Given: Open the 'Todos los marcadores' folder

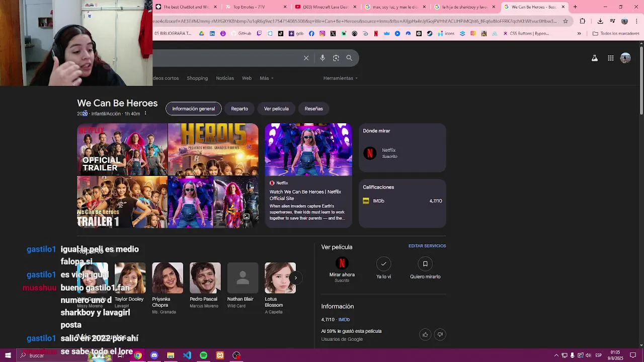Looking at the screenshot, I should point(616,34).
